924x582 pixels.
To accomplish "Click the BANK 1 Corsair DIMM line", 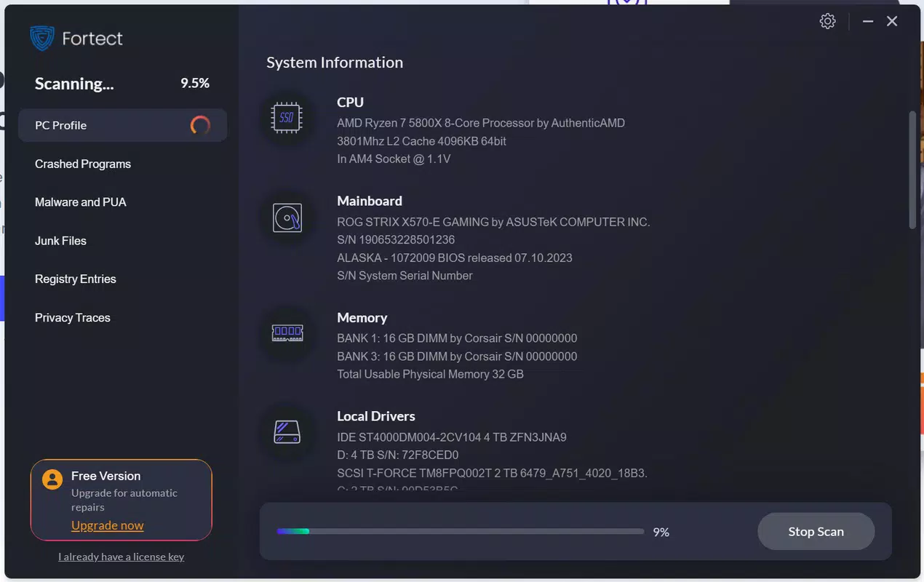I will [457, 338].
